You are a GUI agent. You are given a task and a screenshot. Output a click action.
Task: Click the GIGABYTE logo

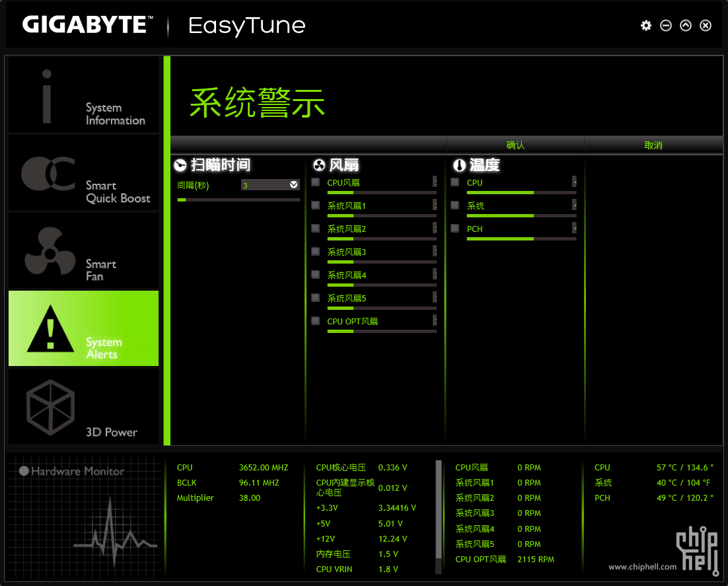(87, 24)
